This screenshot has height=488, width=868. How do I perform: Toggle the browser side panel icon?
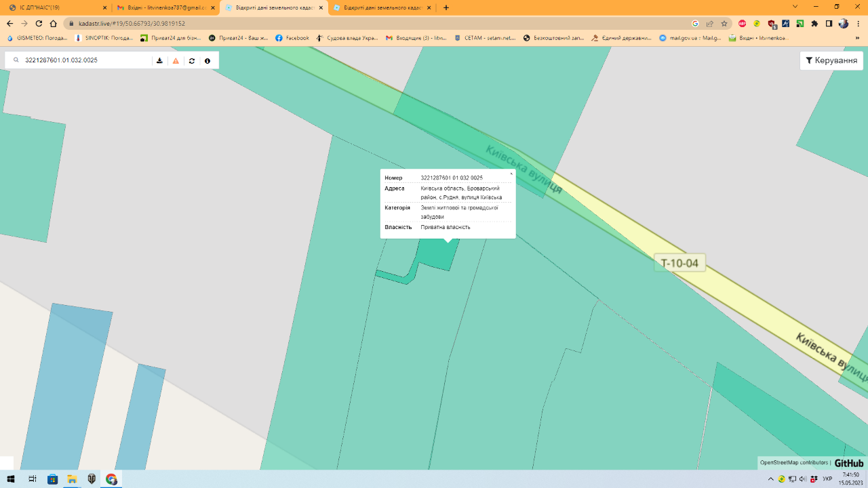829,23
